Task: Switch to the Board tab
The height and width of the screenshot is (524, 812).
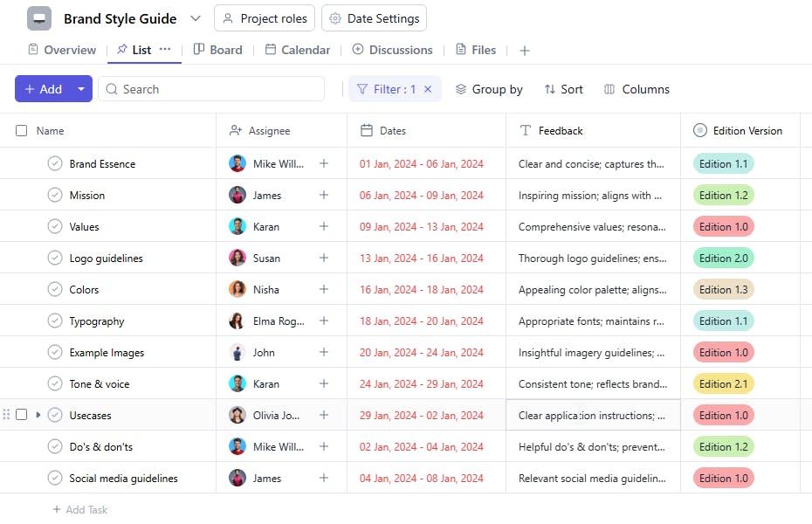Action: [x=217, y=50]
